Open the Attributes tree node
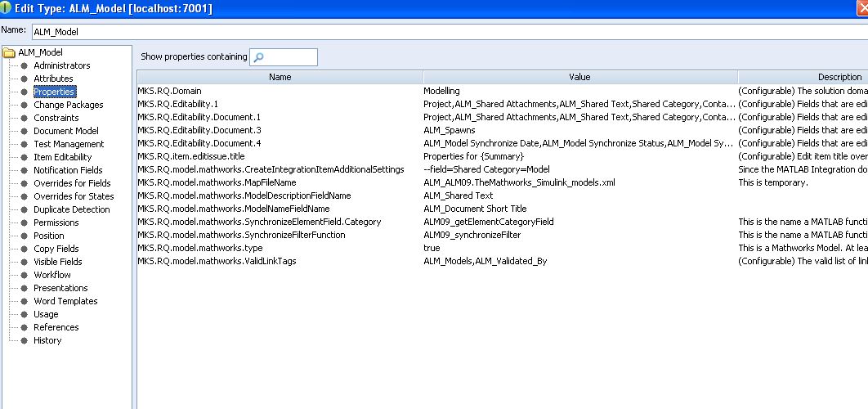This screenshot has width=868, height=409. coord(53,79)
